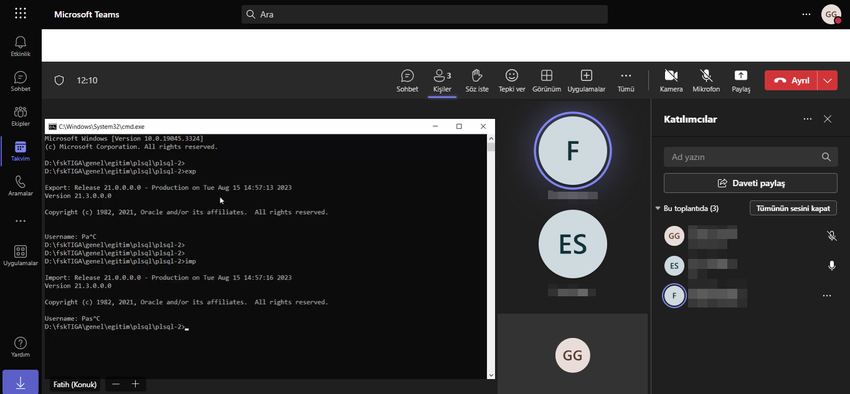Click the muted microphone icon for GG
850x394 pixels.
(831, 236)
